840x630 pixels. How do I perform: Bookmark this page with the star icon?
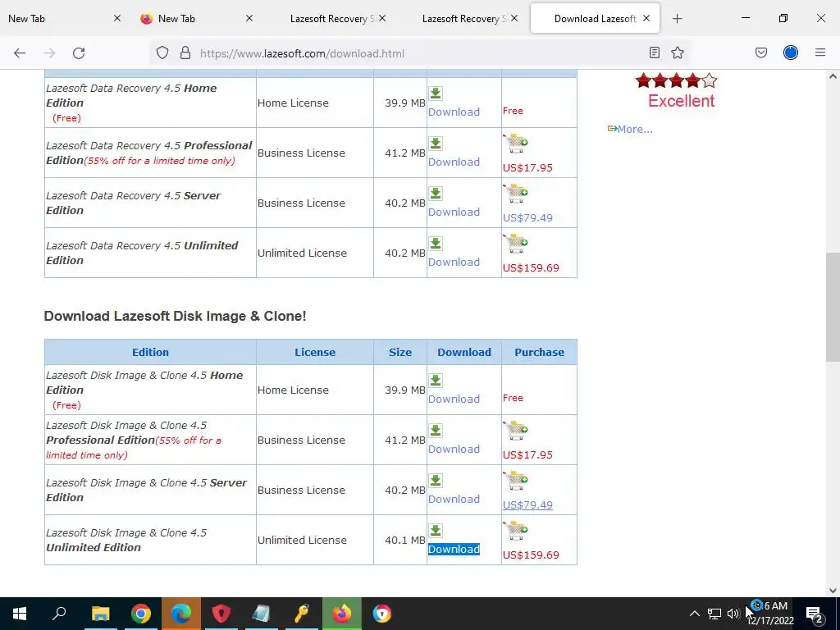point(678,52)
